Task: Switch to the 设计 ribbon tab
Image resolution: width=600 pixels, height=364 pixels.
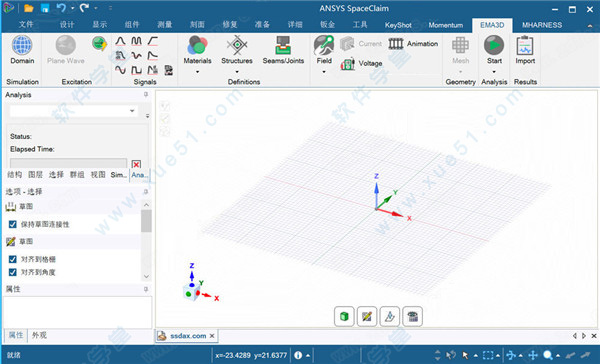Action: point(67,25)
